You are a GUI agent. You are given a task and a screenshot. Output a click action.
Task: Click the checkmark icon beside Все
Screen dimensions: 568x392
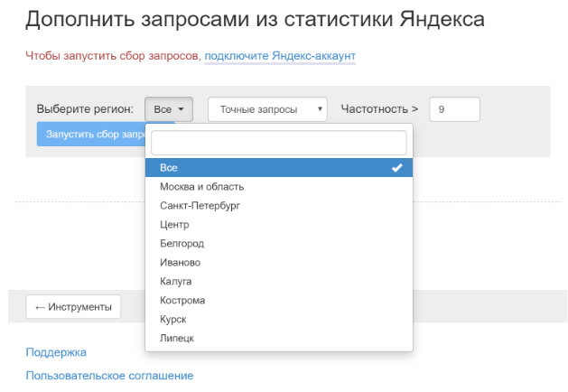click(397, 168)
